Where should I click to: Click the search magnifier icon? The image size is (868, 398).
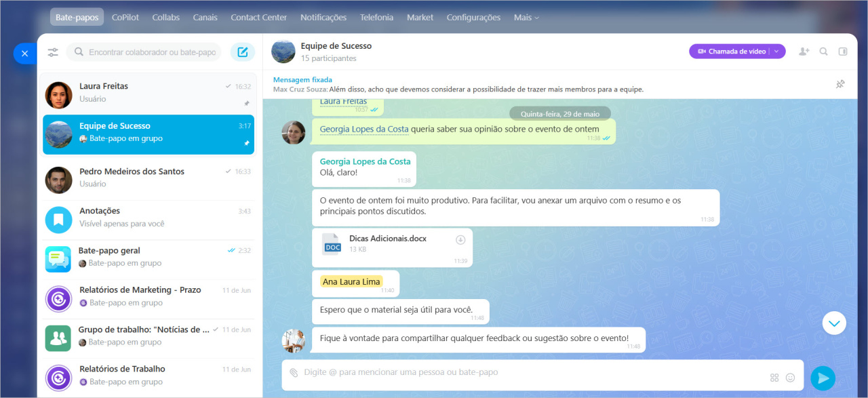pyautogui.click(x=79, y=52)
